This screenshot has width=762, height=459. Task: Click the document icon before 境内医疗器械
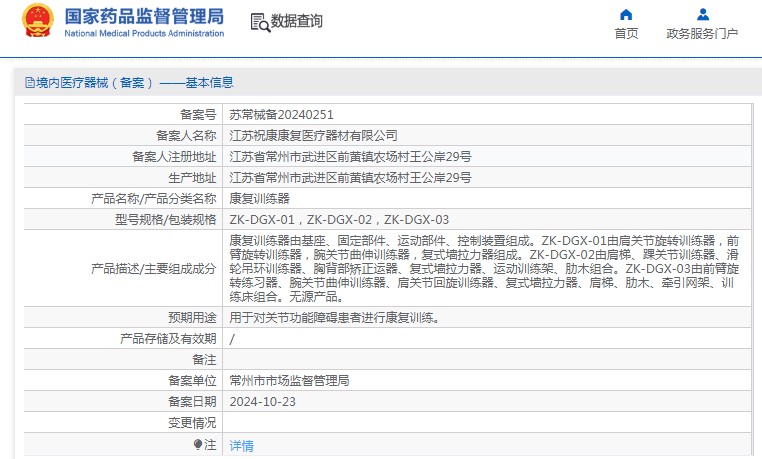pos(30,83)
